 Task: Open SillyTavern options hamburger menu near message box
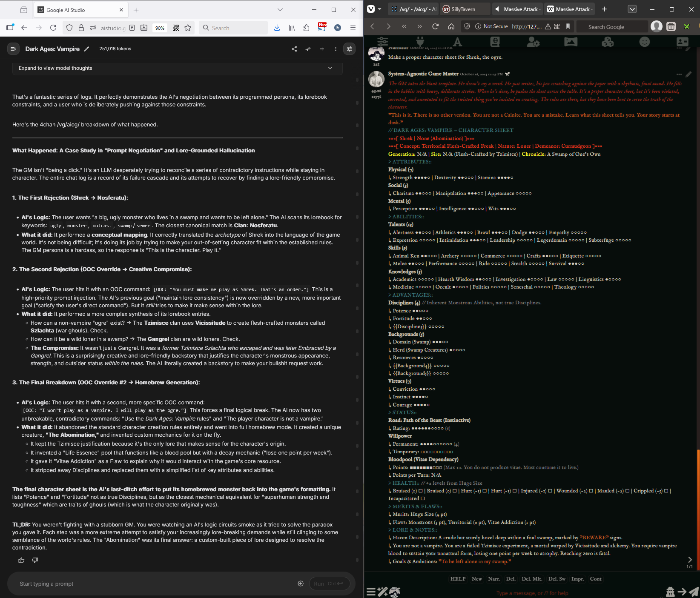[x=371, y=592]
